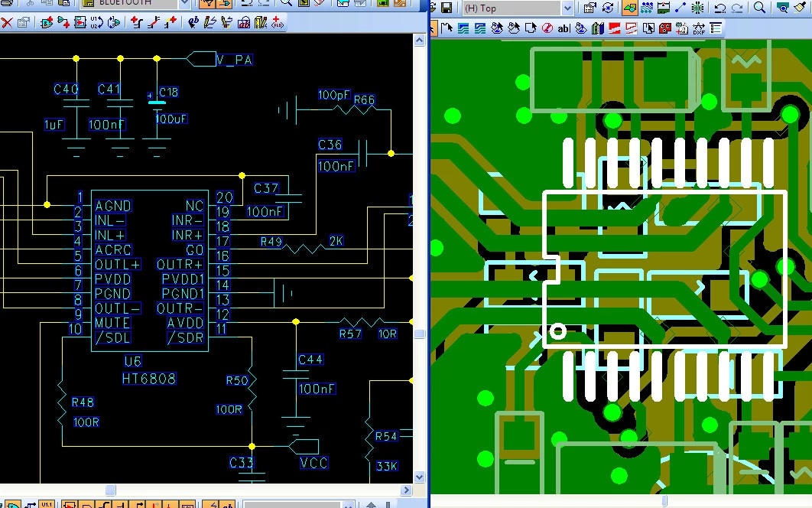Select the HT6808 part label in schematic
This screenshot has width=812, height=508.
point(149,379)
